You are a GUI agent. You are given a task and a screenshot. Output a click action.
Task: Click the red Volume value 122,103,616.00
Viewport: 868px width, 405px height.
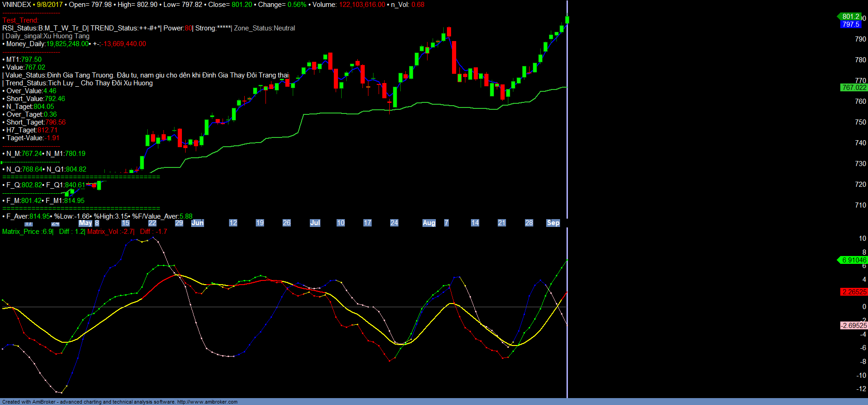click(x=362, y=5)
